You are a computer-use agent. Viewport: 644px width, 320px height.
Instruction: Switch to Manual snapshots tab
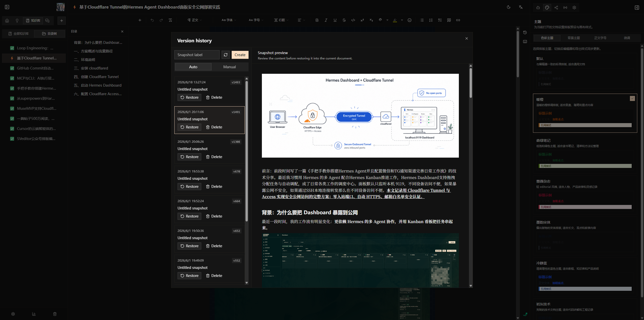[229, 67]
